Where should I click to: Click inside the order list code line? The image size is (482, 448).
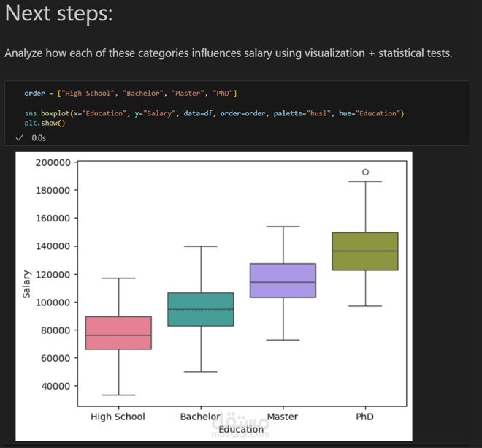coord(130,94)
